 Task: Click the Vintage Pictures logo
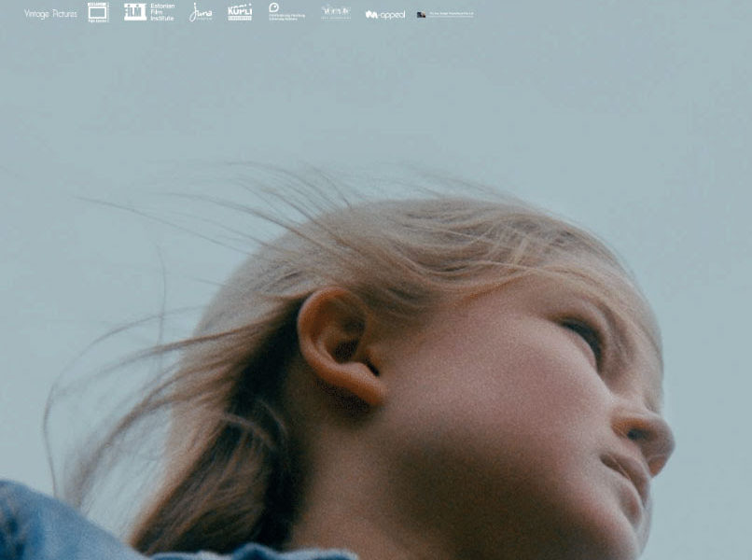pyautogui.click(x=50, y=14)
